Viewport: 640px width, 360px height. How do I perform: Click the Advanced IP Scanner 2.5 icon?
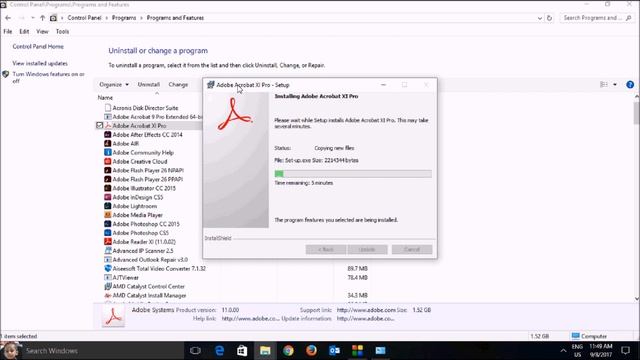pyautogui.click(x=108, y=251)
